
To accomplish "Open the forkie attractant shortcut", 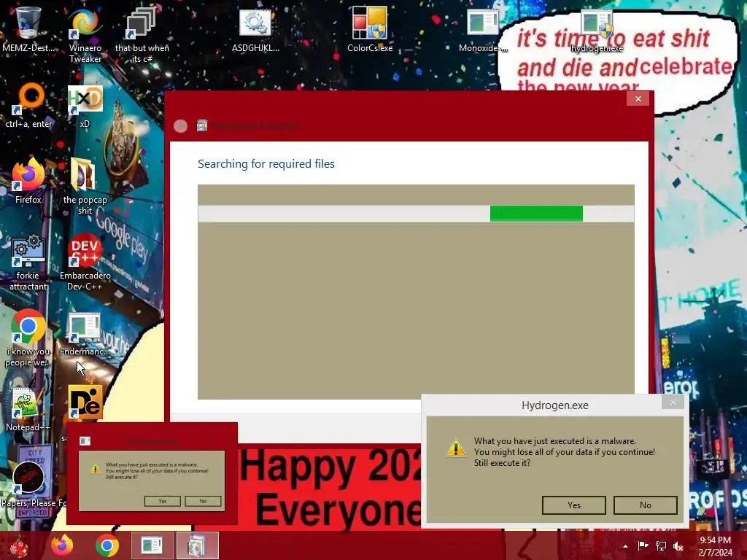I will (x=28, y=262).
